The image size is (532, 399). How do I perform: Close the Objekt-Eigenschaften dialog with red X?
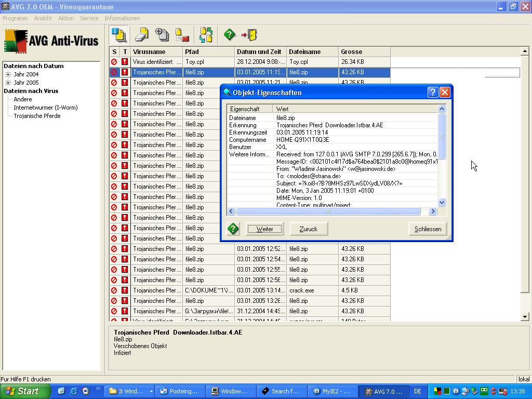(445, 92)
